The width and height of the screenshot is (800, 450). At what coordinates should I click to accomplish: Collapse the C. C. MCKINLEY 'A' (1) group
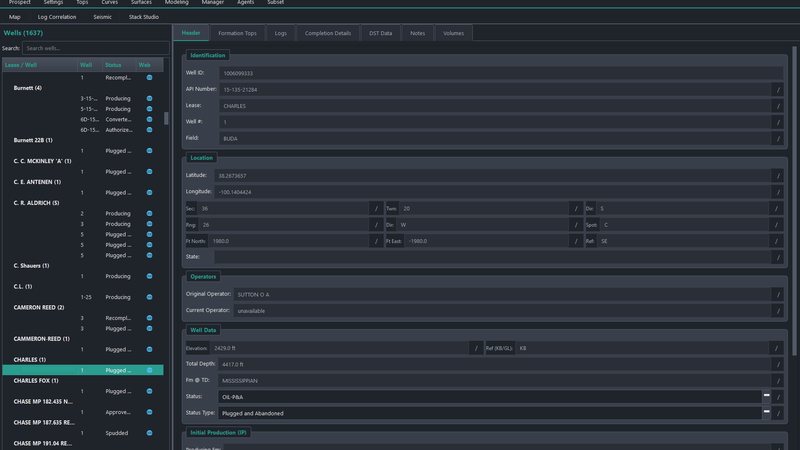42,161
